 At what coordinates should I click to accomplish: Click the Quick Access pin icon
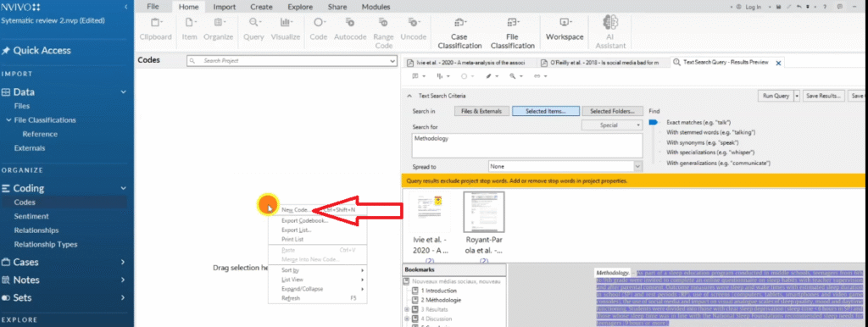[x=6, y=50]
